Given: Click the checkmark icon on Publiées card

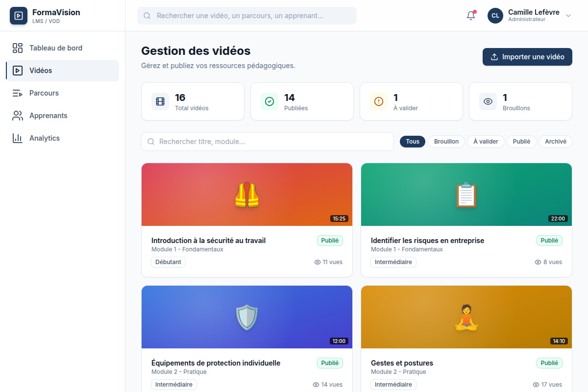Looking at the screenshot, I should 269,101.
